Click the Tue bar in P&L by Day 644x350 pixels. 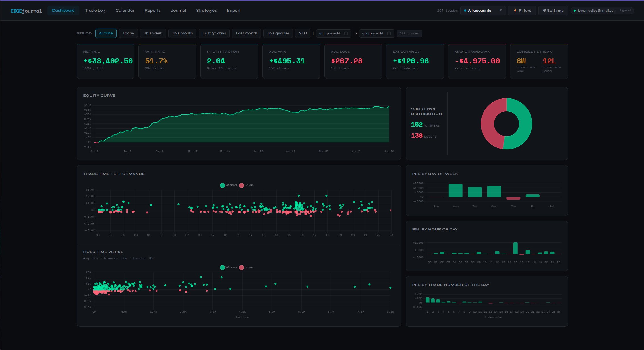[x=475, y=192]
